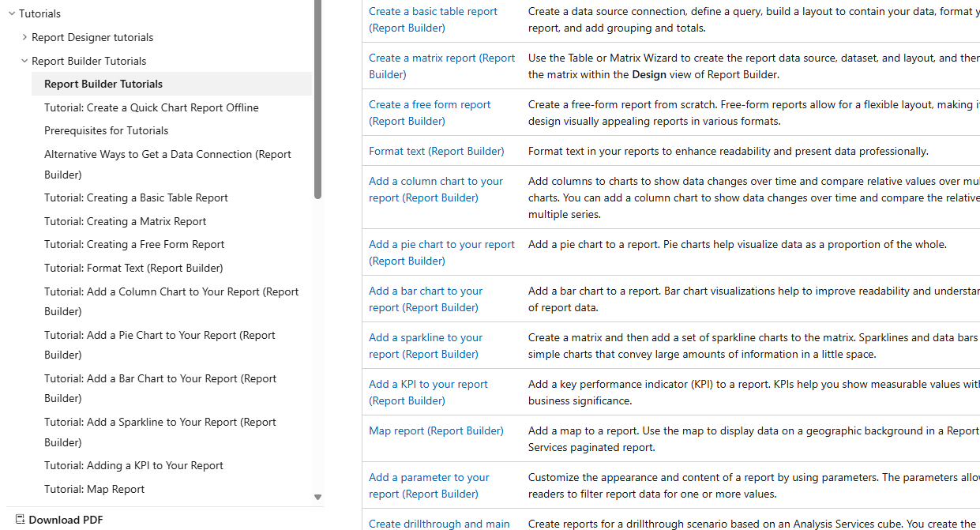Click description starting 'Create a free-form report from scratch'
The width and height of the screenshot is (980, 530).
pos(754,113)
